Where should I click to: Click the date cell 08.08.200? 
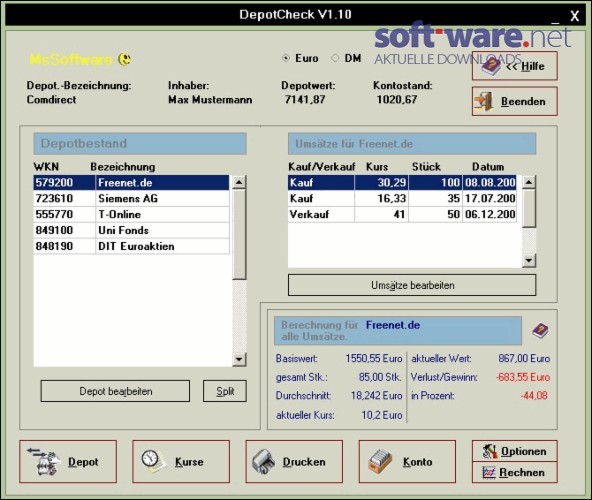(490, 183)
